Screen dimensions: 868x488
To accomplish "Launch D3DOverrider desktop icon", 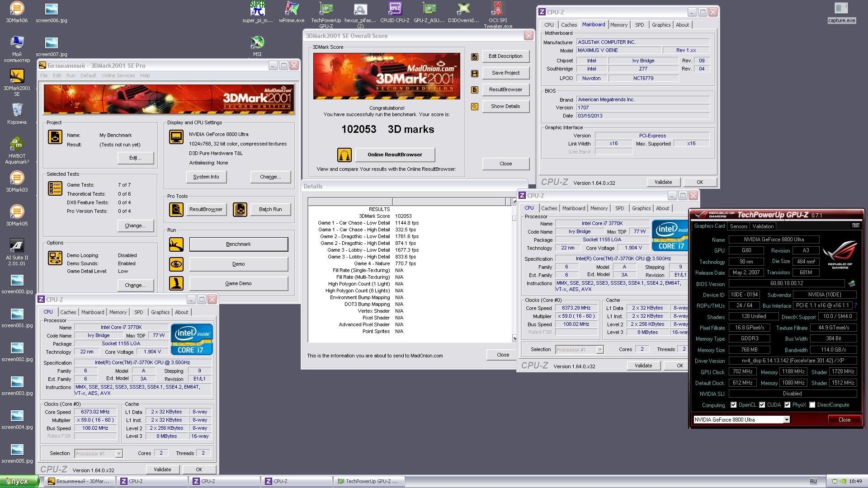I will tap(463, 12).
